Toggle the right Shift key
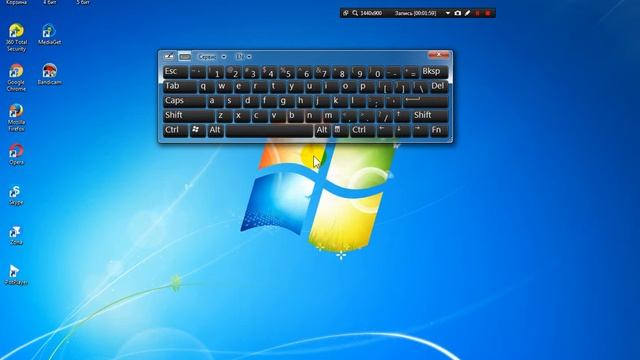This screenshot has height=360, width=640. [430, 116]
